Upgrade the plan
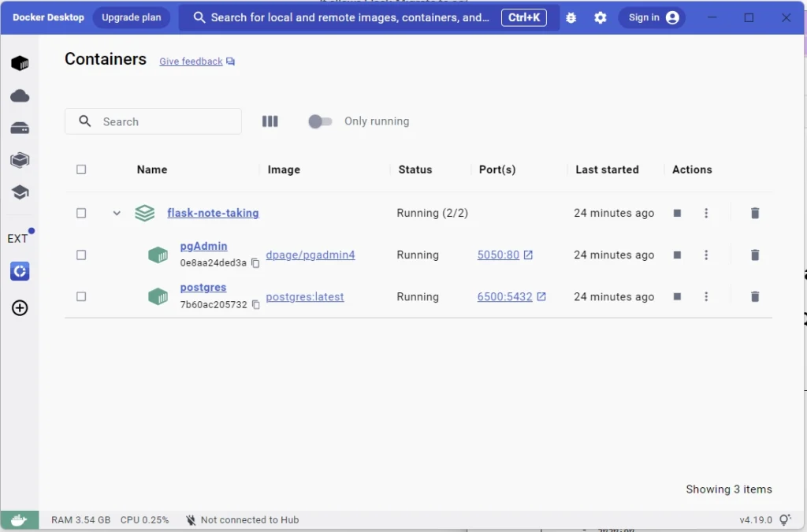The width and height of the screenshot is (807, 532). (132, 17)
